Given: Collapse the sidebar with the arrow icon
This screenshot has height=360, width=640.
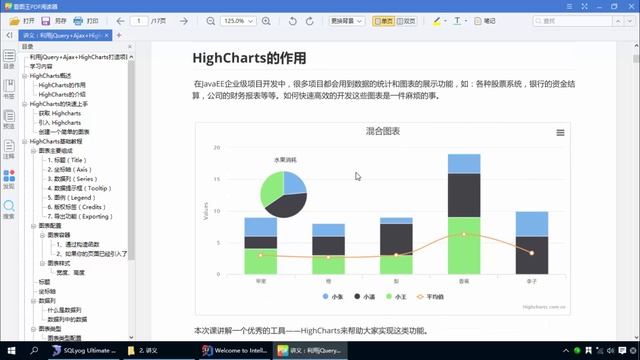Looking at the screenshot, I should tap(9, 36).
